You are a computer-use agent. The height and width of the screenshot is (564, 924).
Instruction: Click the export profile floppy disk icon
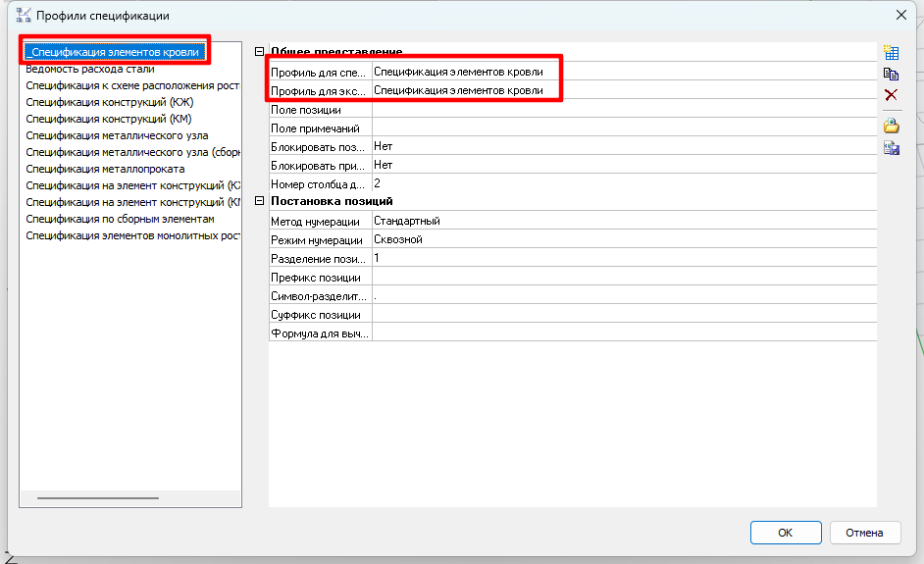pyautogui.click(x=891, y=147)
